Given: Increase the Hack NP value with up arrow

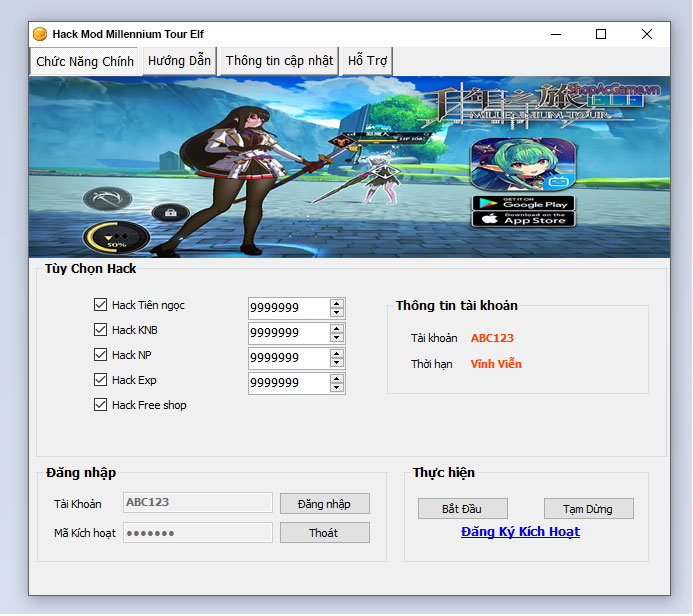Looking at the screenshot, I should click(337, 354).
